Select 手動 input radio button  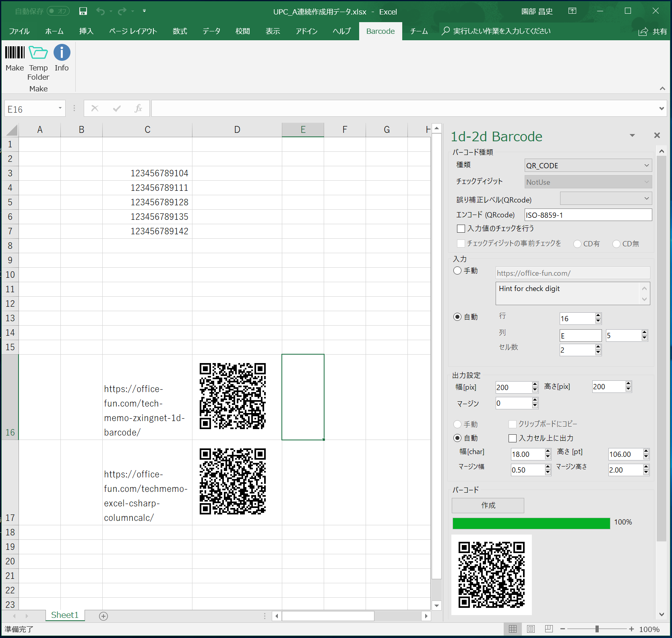pos(457,270)
